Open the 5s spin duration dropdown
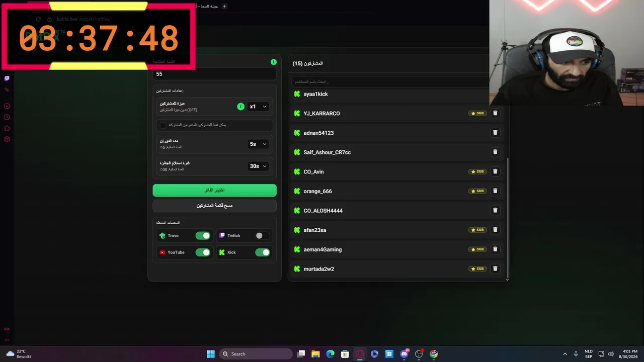The height and width of the screenshot is (362, 644). [x=258, y=144]
